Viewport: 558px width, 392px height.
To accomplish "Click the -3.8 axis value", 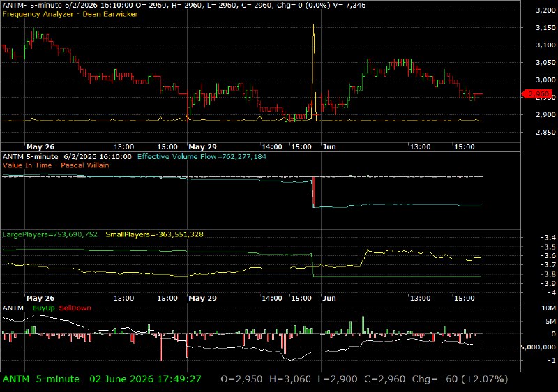I will click(548, 274).
